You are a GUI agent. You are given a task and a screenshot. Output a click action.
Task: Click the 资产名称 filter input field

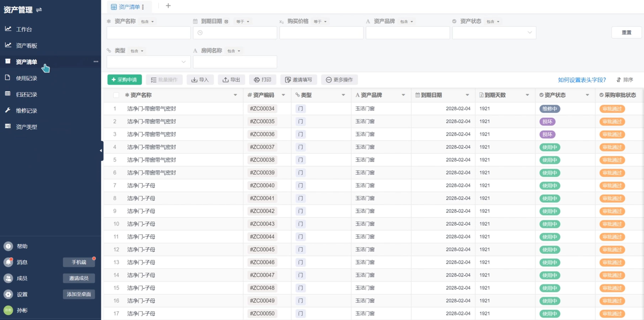pos(148,33)
